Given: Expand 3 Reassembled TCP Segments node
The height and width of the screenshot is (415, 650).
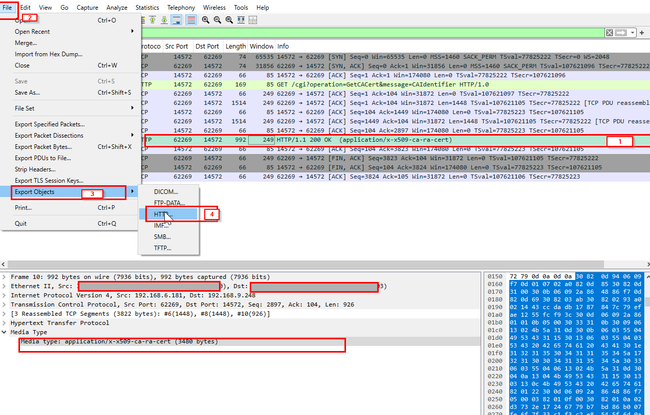Looking at the screenshot, I should (4, 313).
